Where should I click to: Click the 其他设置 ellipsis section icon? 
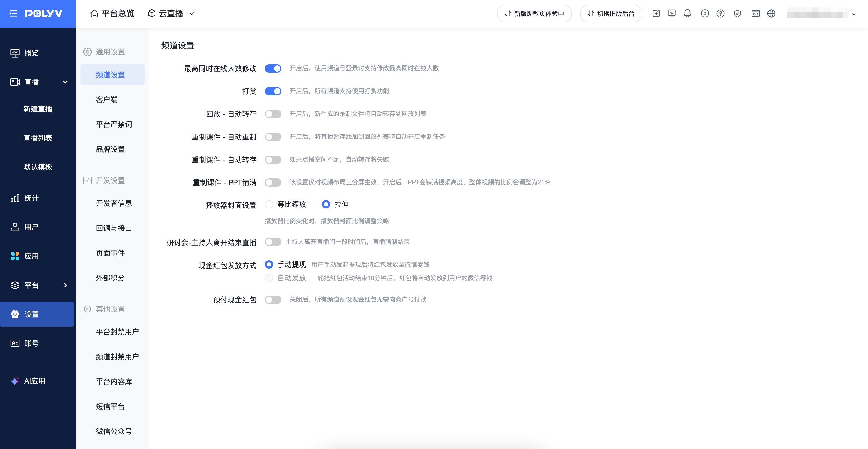[88, 309]
